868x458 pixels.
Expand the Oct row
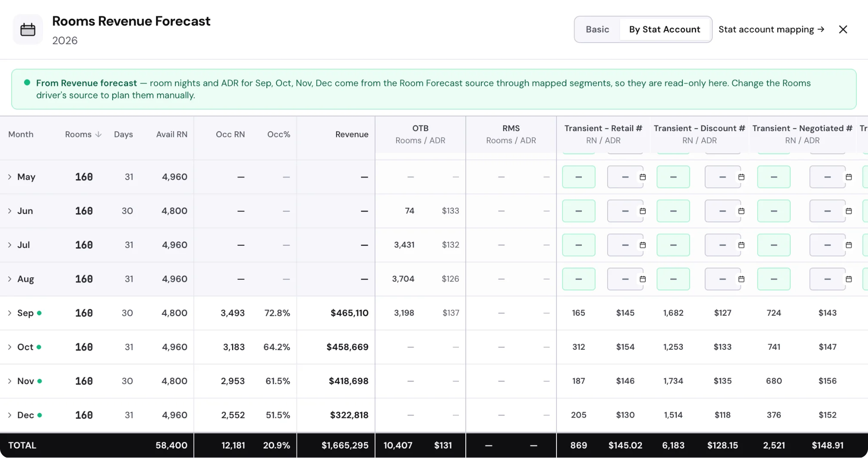(9, 347)
